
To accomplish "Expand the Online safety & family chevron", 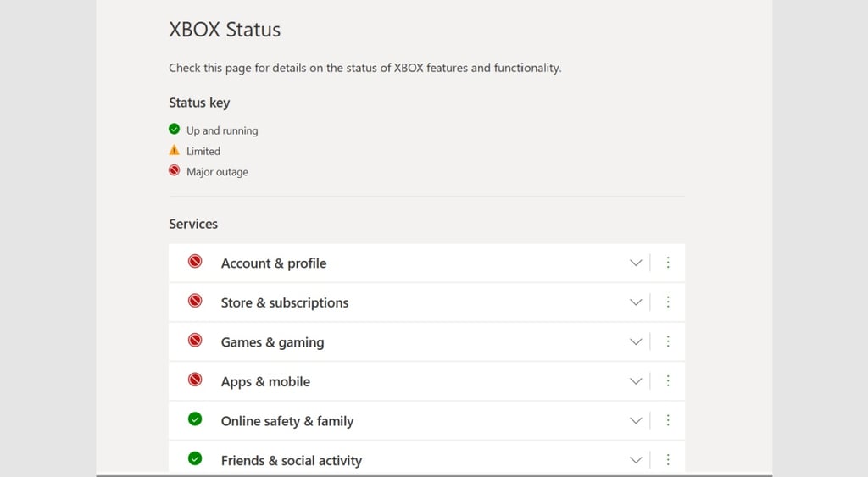I will click(636, 420).
